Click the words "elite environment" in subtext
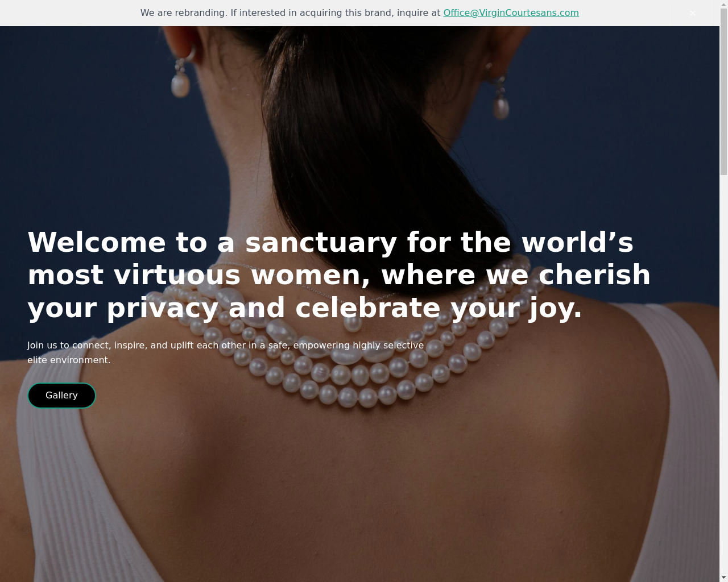 (x=69, y=360)
